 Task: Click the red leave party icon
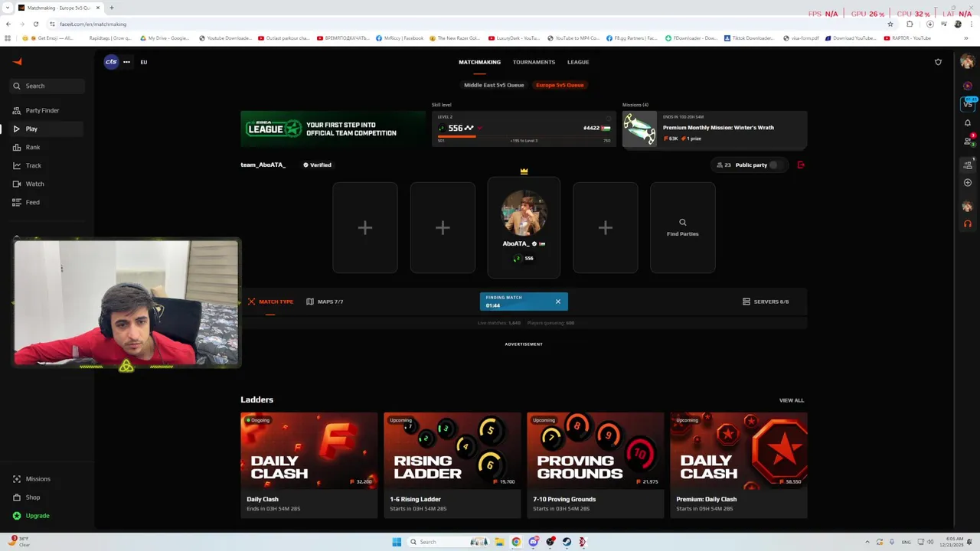coord(801,165)
